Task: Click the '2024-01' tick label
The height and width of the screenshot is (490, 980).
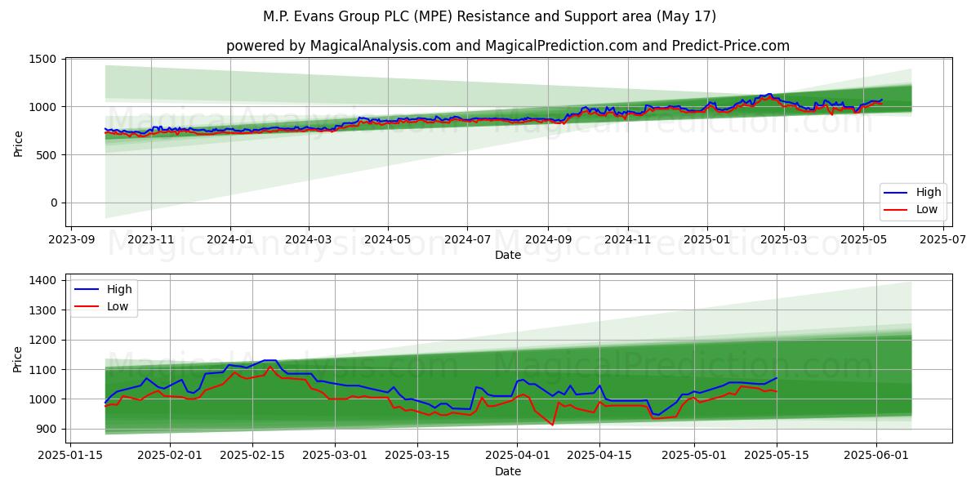Action: tap(230, 239)
